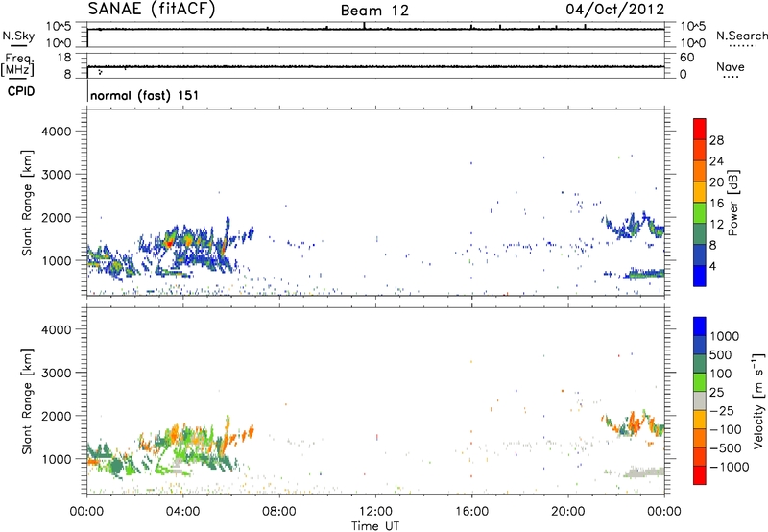The image size is (768, 532).
Task: Click the SANAE (fitACF) plot title
Action: click(152, 9)
